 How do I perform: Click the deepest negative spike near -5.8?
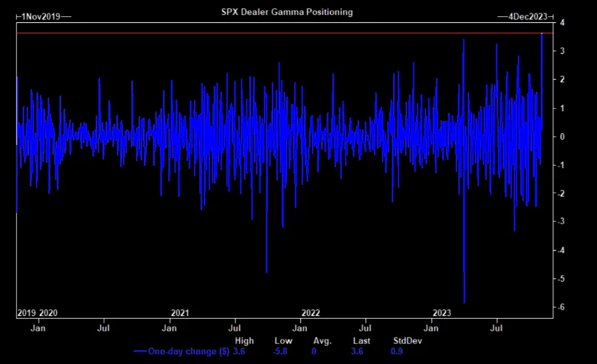464,300
